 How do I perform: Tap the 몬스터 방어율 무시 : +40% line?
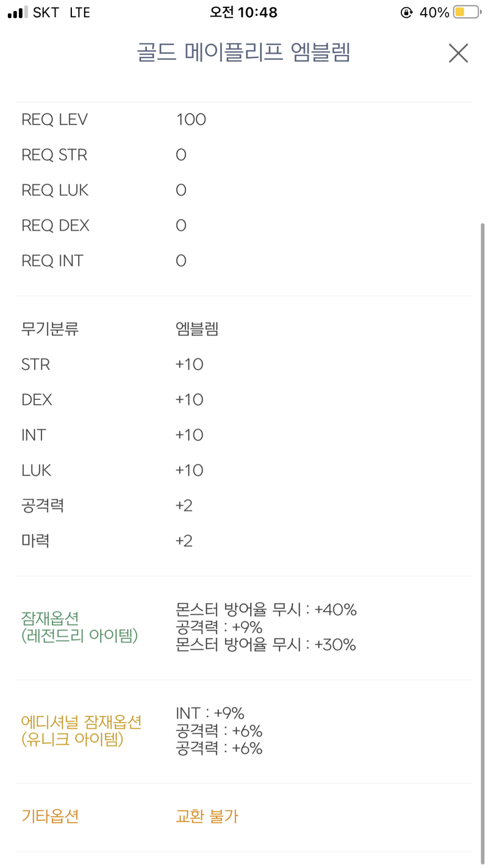[x=266, y=609]
